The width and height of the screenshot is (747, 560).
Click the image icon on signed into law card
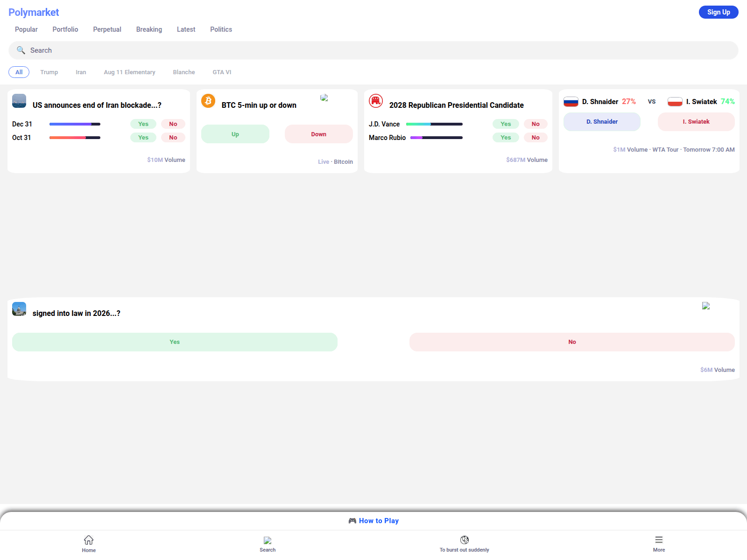click(706, 306)
